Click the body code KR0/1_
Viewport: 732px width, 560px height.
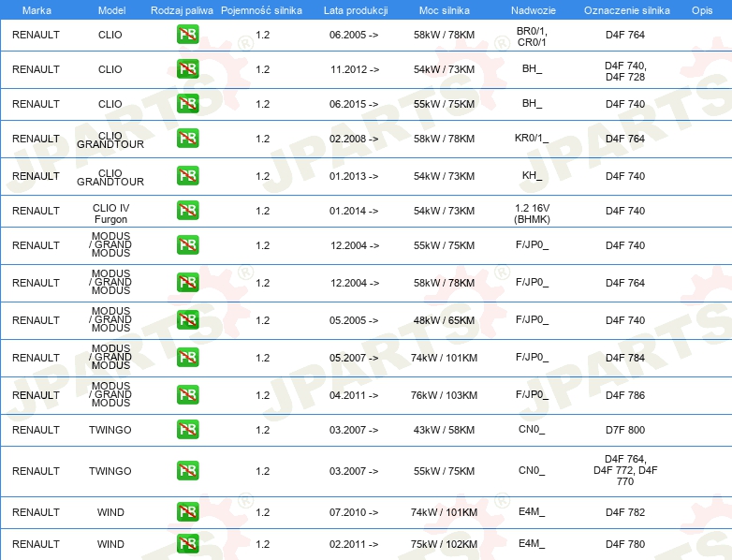tap(532, 139)
